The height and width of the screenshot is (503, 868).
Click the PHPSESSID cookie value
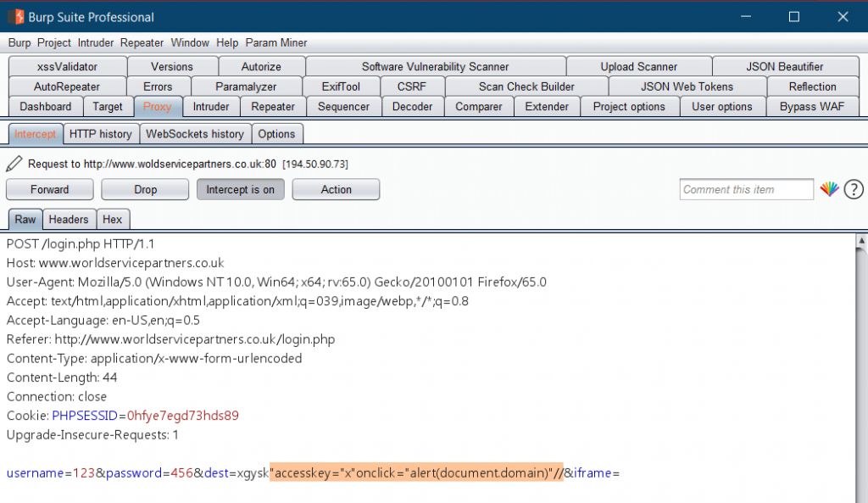click(x=183, y=416)
